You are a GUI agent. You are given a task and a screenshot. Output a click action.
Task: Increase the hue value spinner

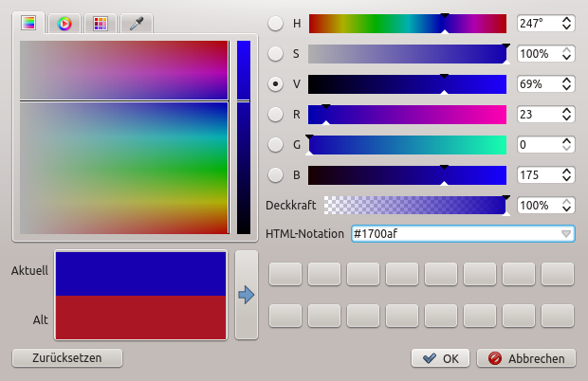(567, 19)
